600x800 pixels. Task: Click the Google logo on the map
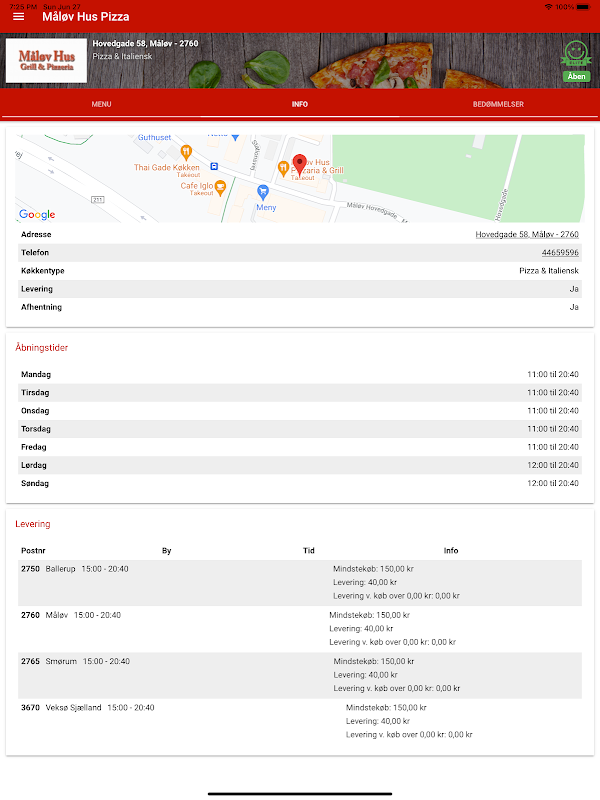pos(37,214)
